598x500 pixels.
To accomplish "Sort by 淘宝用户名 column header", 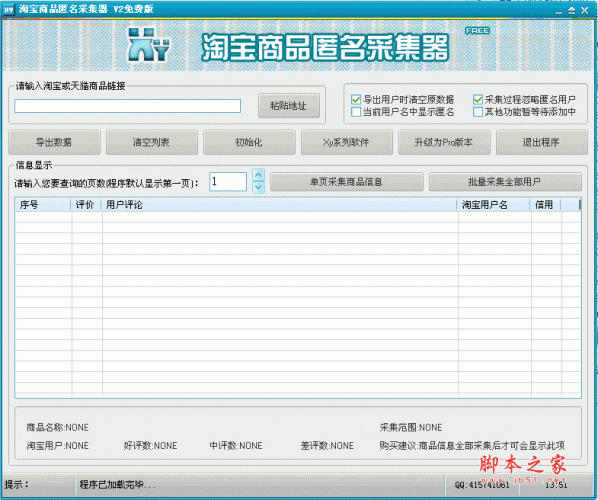I will 493,205.
